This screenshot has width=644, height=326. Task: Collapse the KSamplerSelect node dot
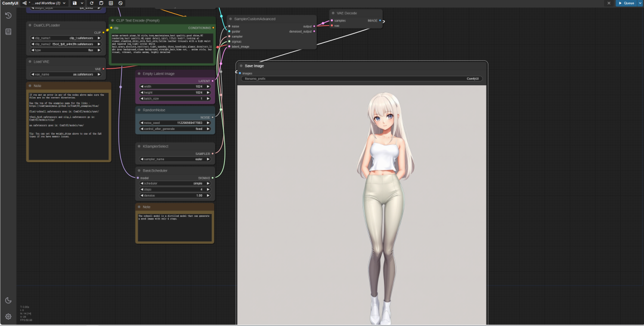tap(139, 146)
